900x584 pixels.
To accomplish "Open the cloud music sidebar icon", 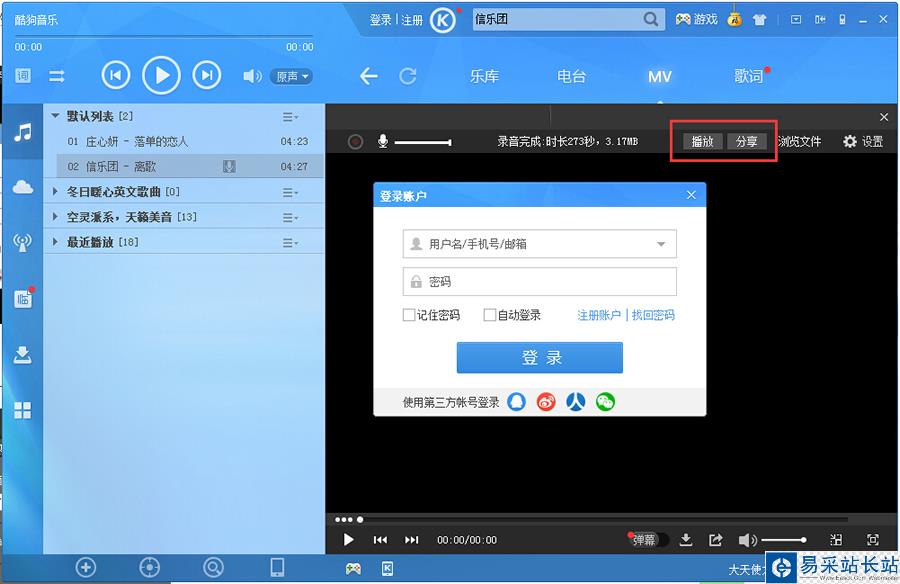I will click(x=23, y=187).
